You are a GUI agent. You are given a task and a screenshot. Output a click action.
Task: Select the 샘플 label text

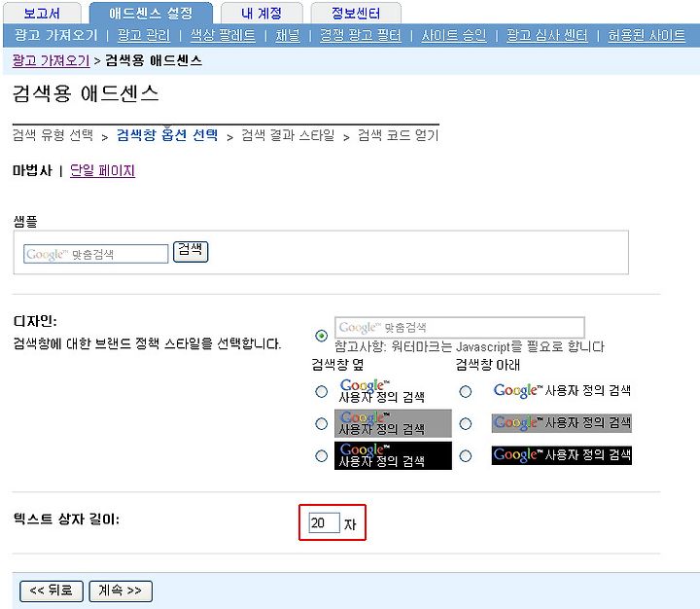point(25,221)
